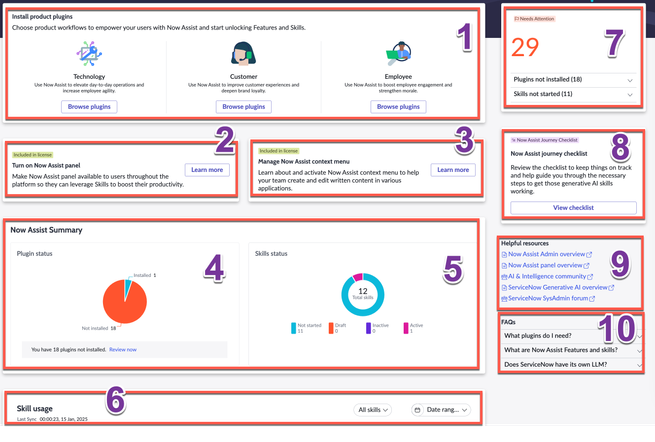Click the external link icon beside AI & Intelligence community

(590, 277)
